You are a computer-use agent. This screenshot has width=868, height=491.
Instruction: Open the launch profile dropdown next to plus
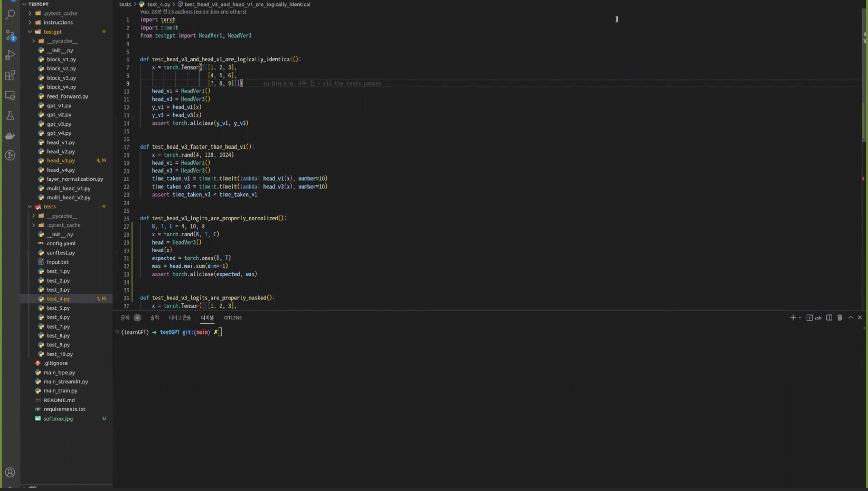tap(800, 318)
